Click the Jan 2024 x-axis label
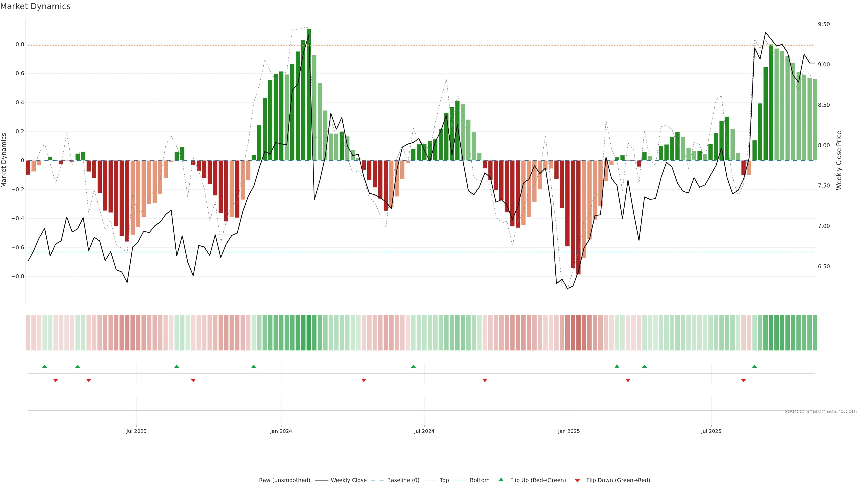Screen dimensions: 868x488 point(281,431)
